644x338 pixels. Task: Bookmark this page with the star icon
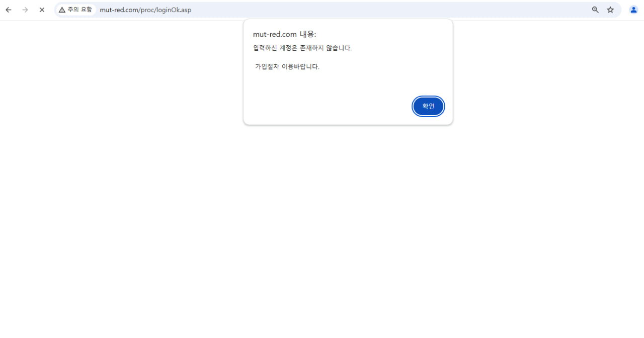click(610, 10)
